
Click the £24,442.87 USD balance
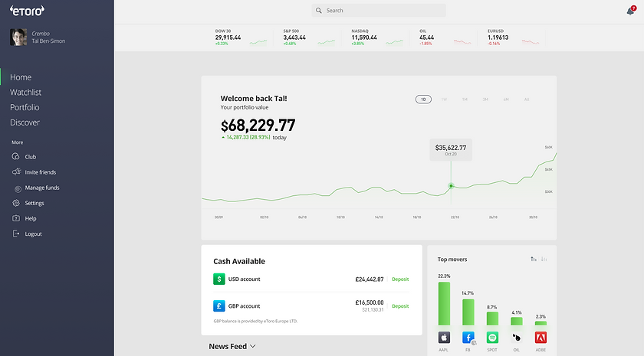[x=370, y=279]
